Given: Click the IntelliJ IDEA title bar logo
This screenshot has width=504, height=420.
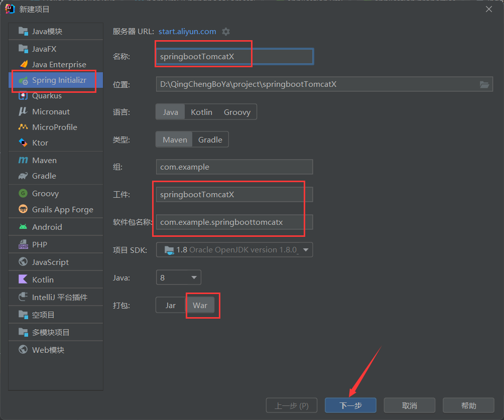Looking at the screenshot, I should pos(10,9).
